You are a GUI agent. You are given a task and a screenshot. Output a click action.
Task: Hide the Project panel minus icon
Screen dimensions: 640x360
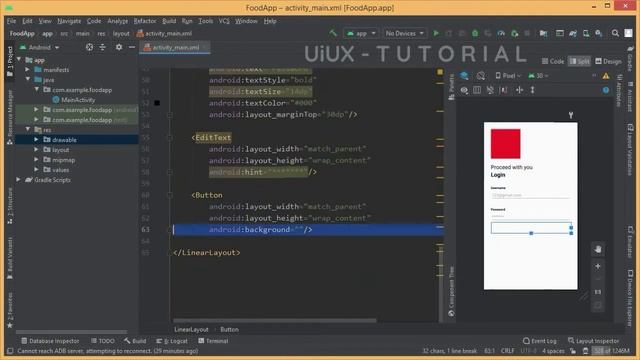tap(132, 47)
